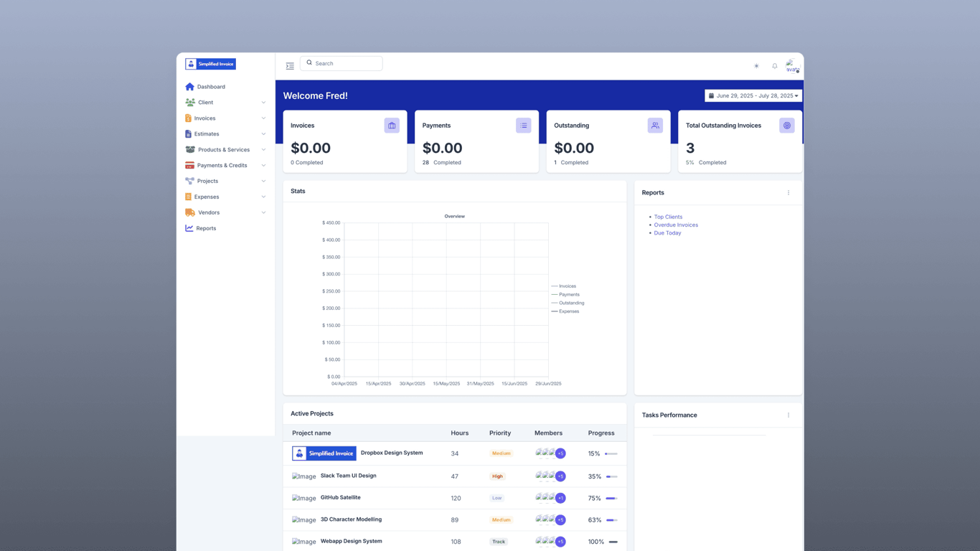Screen dimensions: 980x551
Task: Open the Overdue Invoices link
Action: pyautogui.click(x=676, y=225)
